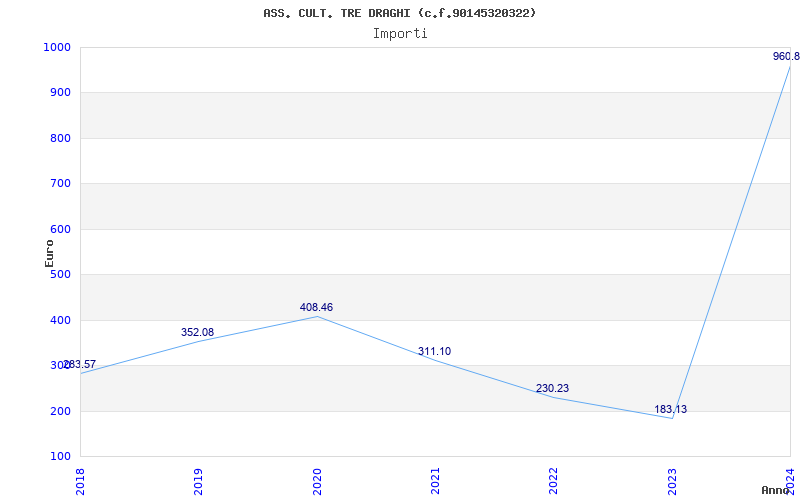This screenshot has width=800, height=500.
Task: Click the Importi subtitle
Action: [x=400, y=34]
